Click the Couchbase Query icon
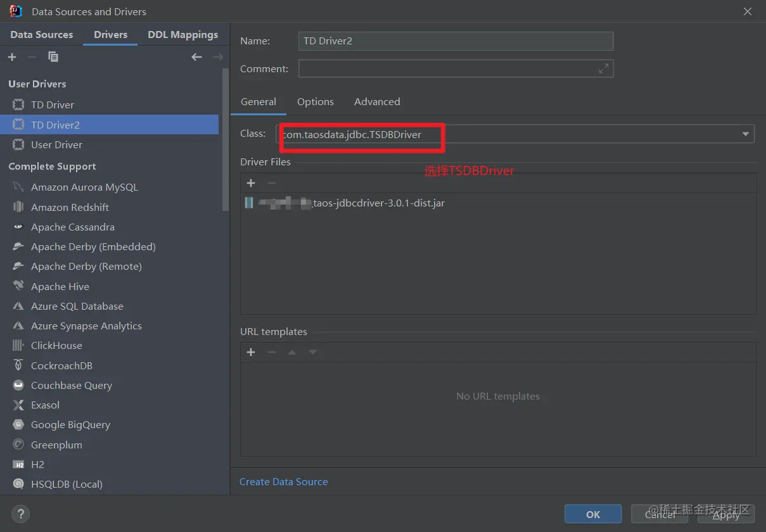766x532 pixels. pos(18,385)
